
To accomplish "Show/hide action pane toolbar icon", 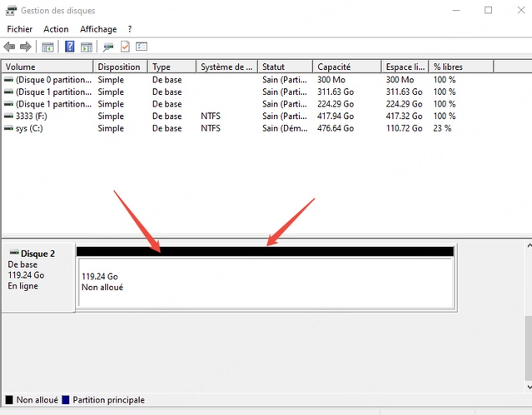I will (87, 47).
